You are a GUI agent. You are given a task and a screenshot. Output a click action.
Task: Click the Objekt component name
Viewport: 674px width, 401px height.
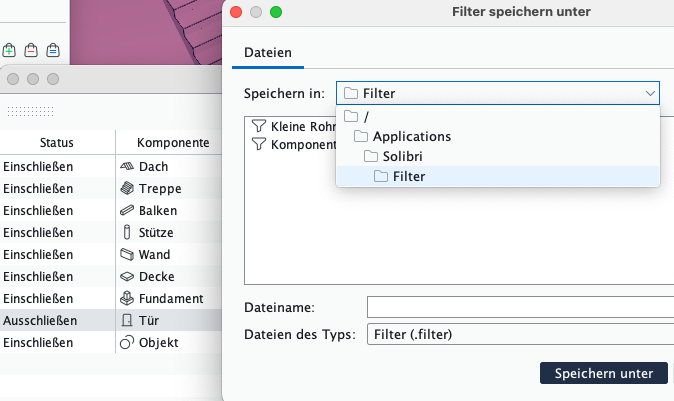pyautogui.click(x=158, y=343)
